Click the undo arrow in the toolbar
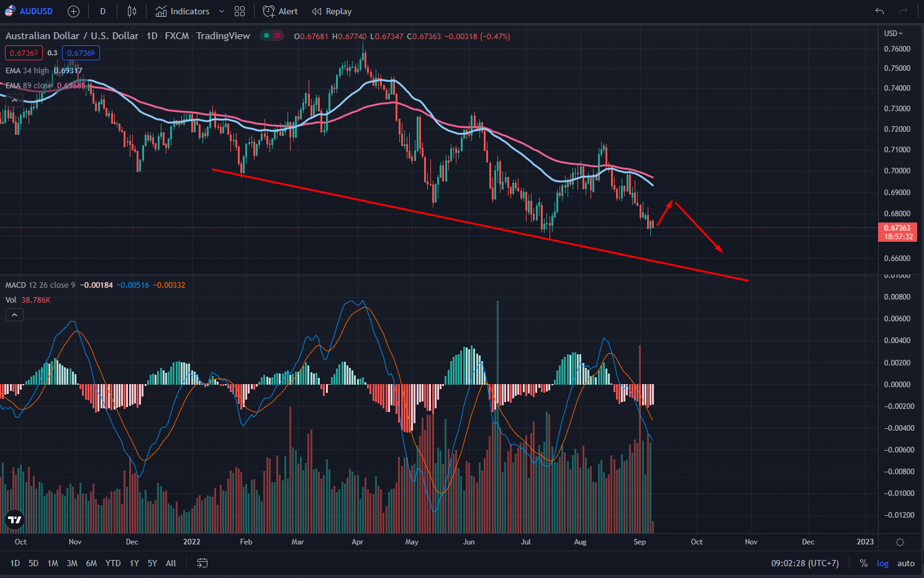Viewport: 924px width, 578px height. 879,11
